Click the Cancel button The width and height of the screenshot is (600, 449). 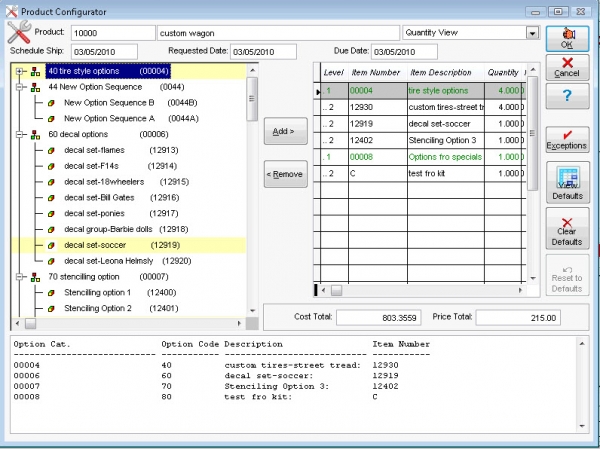[x=567, y=67]
